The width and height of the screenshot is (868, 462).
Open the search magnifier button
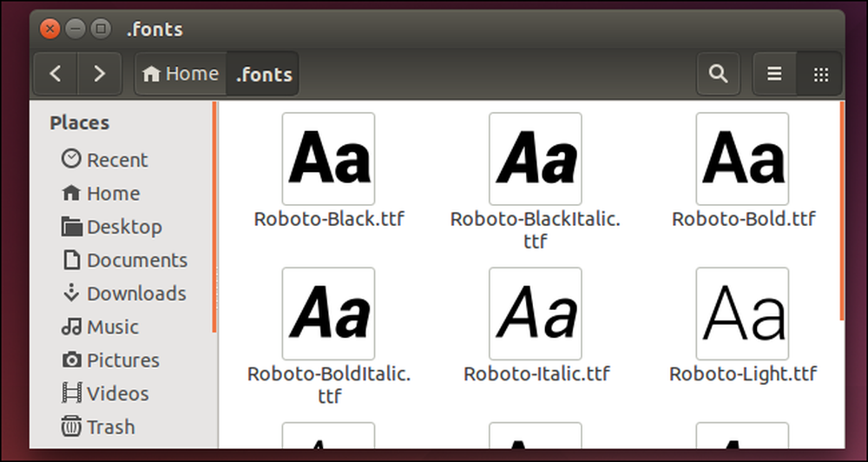pyautogui.click(x=718, y=74)
